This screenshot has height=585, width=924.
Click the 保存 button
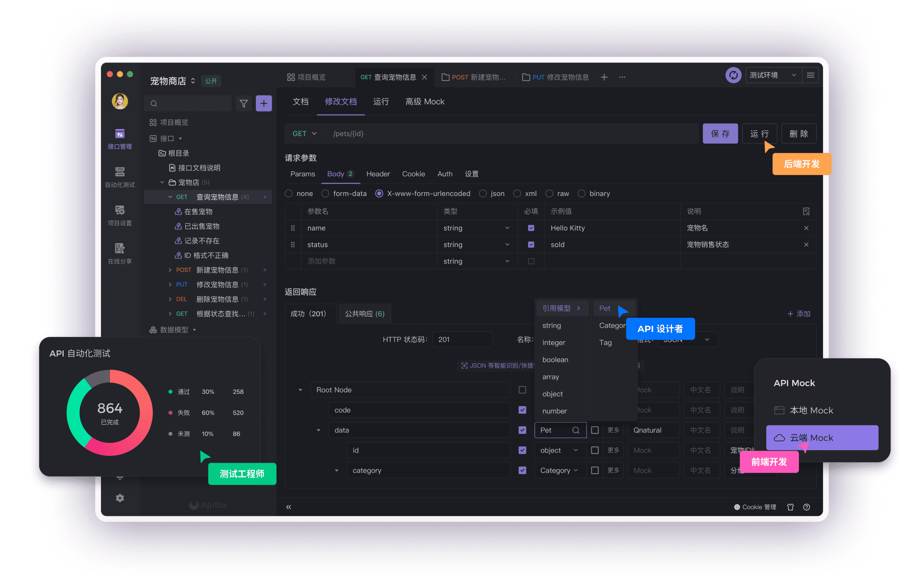coord(720,133)
